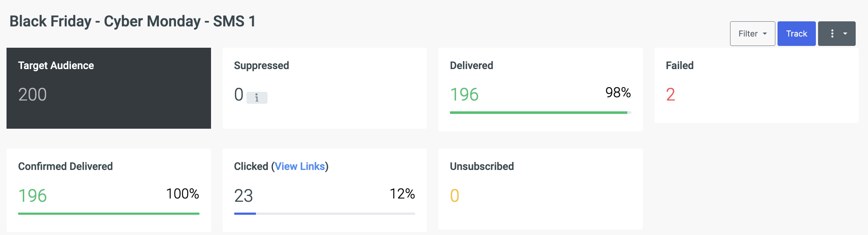This screenshot has width=868, height=235.
Task: Click the 12% clicked percentage
Action: pyautogui.click(x=402, y=194)
